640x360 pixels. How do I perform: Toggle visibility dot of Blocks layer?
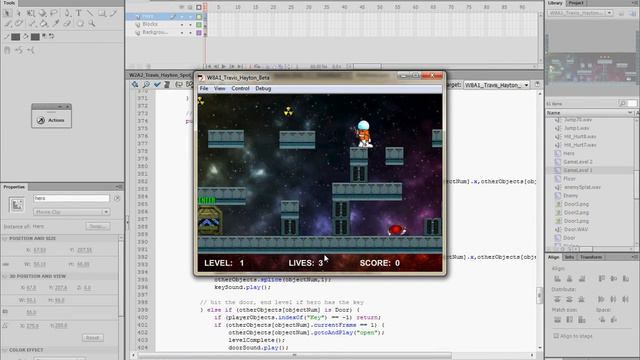(x=182, y=24)
